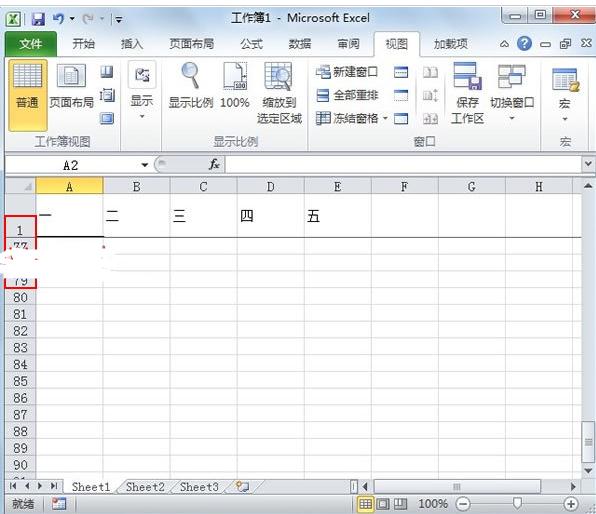Go to last sheet navigation arrow
This screenshot has height=514, width=596.
pos(54,486)
